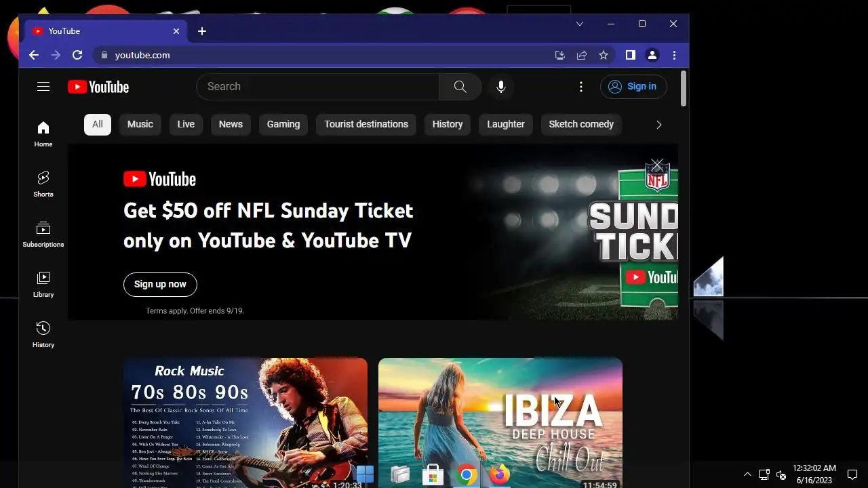Select the Live category chip

[x=186, y=124]
